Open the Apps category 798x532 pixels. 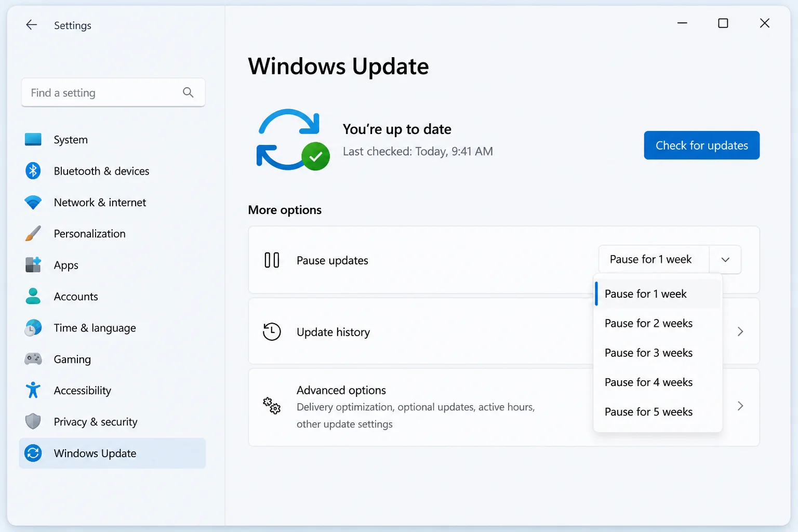click(x=112, y=265)
